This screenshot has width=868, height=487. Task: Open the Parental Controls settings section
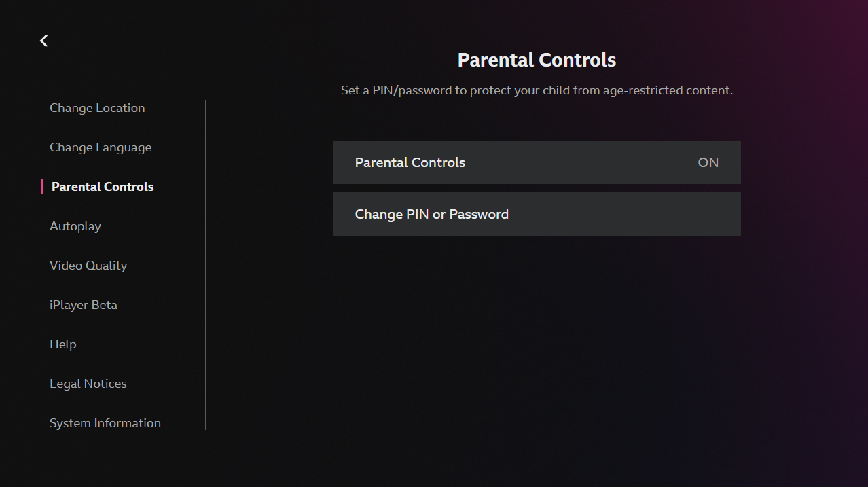[101, 186]
